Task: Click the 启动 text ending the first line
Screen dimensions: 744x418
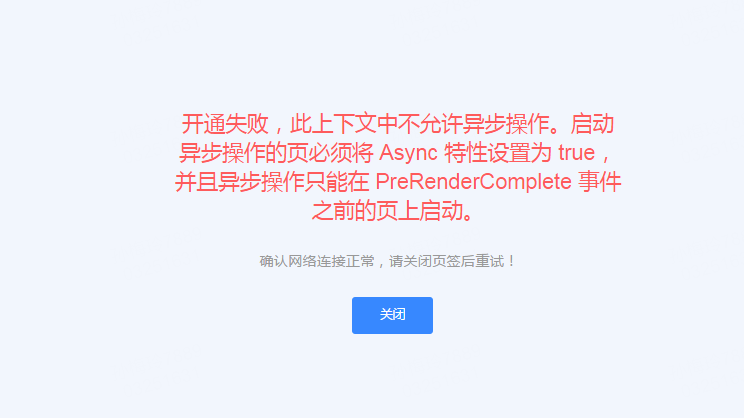Action: point(592,124)
